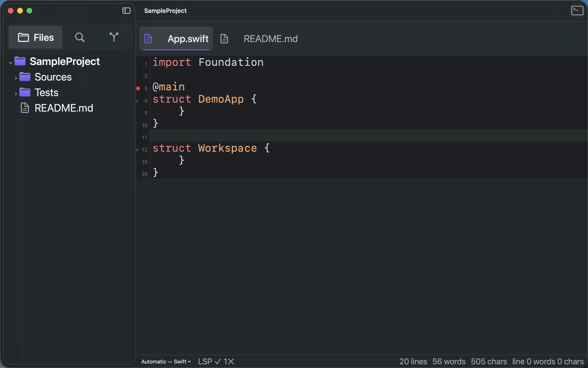Select the Files navigator tab

click(x=36, y=37)
